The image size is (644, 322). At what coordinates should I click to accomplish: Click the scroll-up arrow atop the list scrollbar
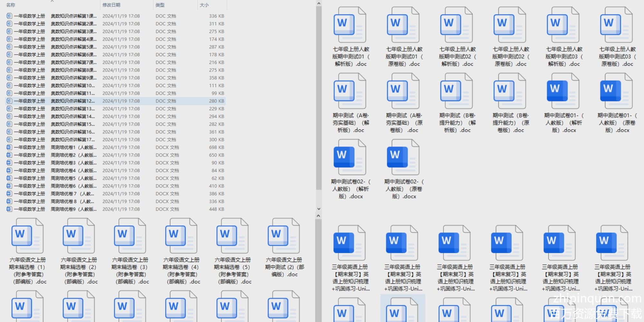[x=318, y=4]
